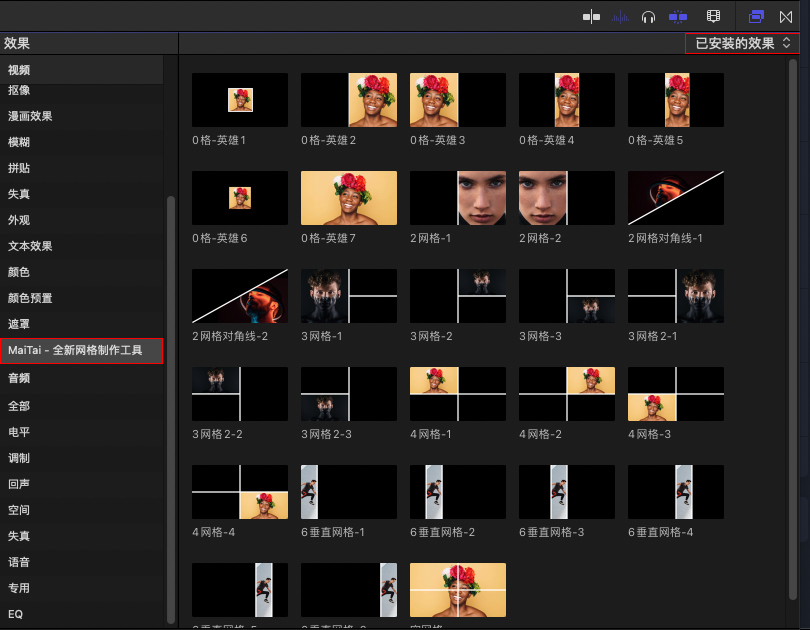Select the 语音 category
Screen dimensions: 810x630
click(x=82, y=562)
